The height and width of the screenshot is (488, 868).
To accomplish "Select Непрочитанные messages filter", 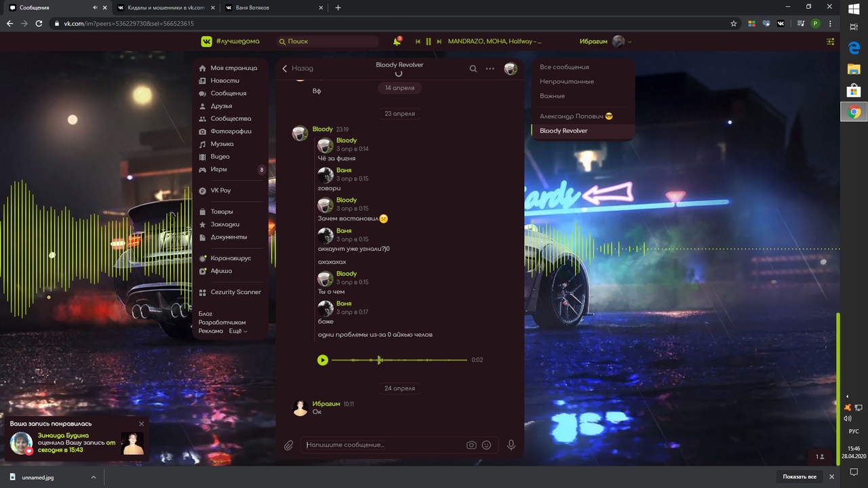I will 566,81.
